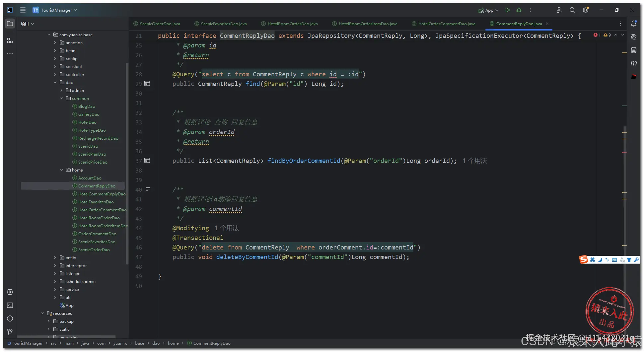Open the Git tool window
Viewport: 644px width, 352px height.
10,332
